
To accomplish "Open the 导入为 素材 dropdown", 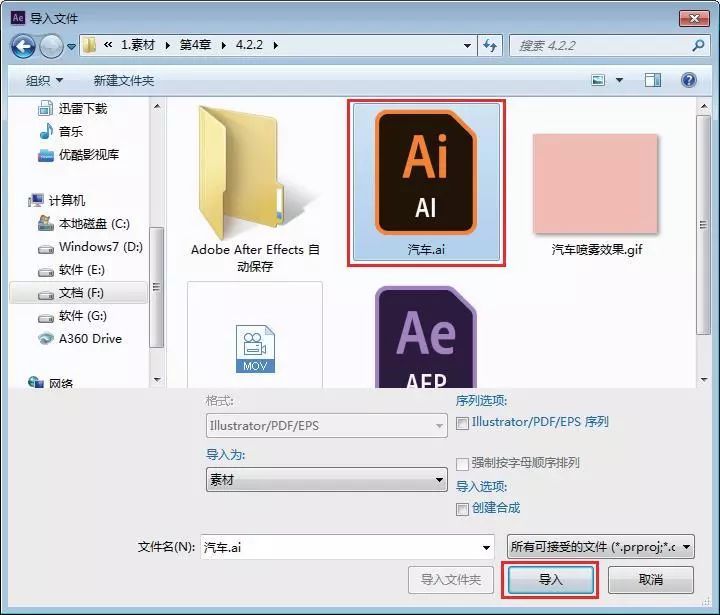I will coord(326,480).
